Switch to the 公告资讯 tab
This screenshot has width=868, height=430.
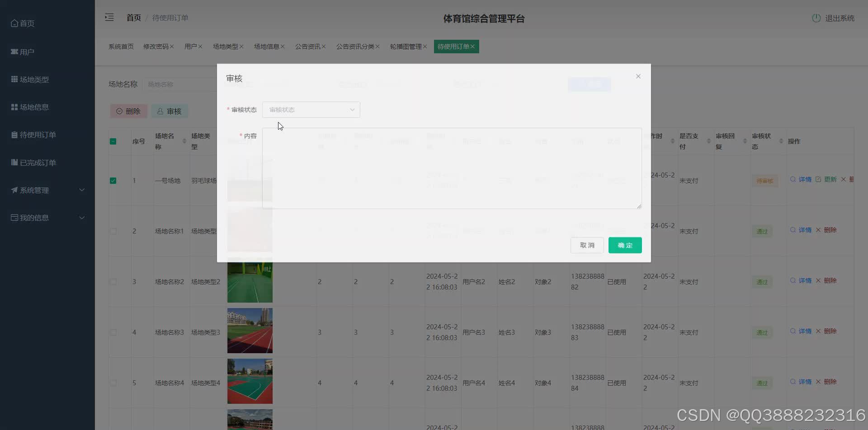[308, 47]
